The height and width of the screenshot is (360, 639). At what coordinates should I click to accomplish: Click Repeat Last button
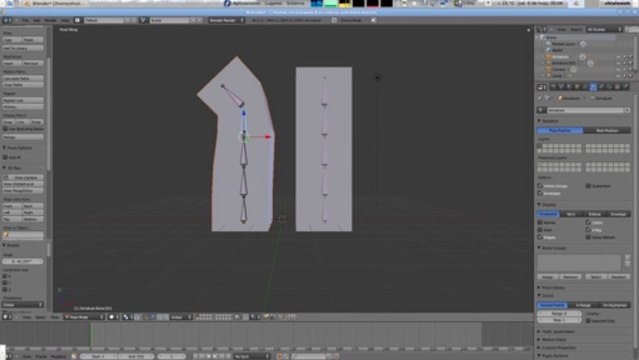coord(23,100)
